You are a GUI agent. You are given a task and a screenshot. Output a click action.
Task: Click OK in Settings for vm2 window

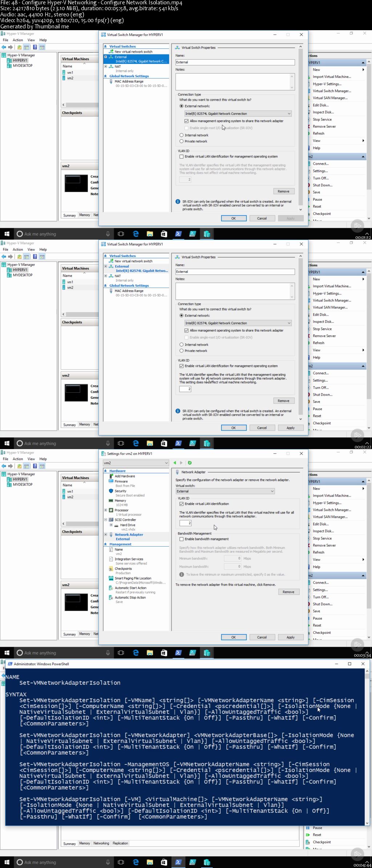point(234,637)
